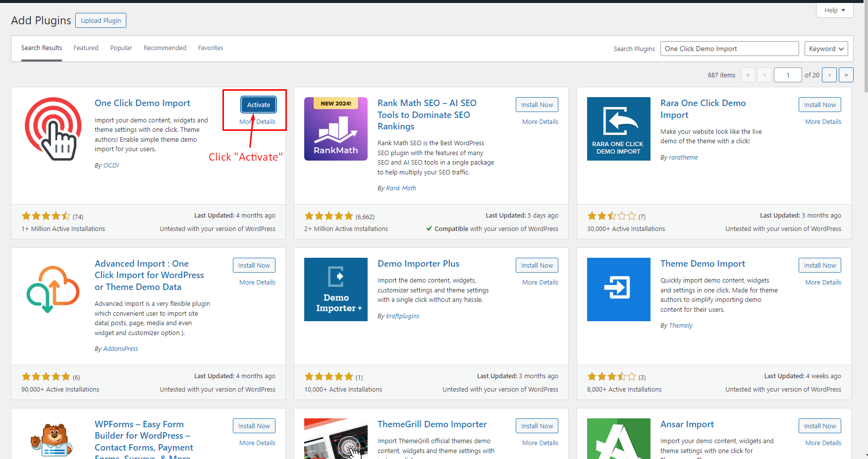This screenshot has height=459, width=868.
Task: Open More Details for Demo Importer Plus
Action: (x=540, y=282)
